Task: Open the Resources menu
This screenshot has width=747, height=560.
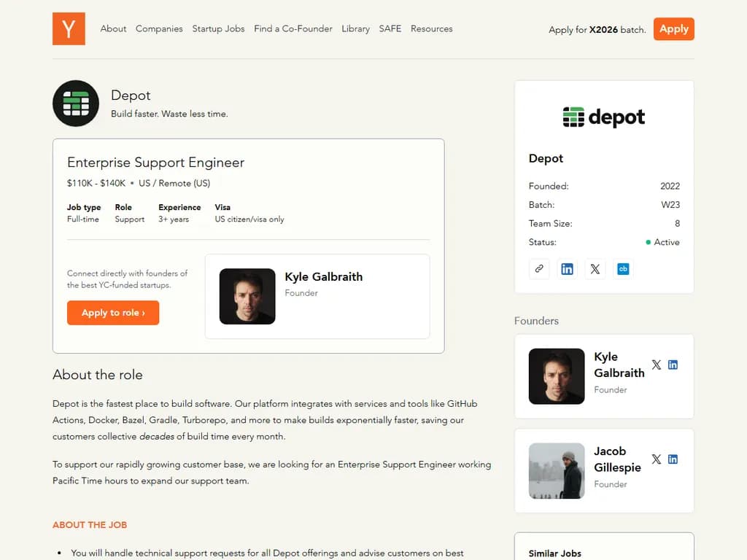Action: tap(431, 29)
